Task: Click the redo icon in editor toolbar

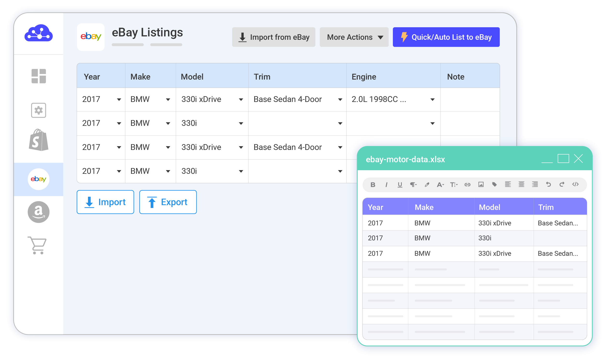Action: 562,184
